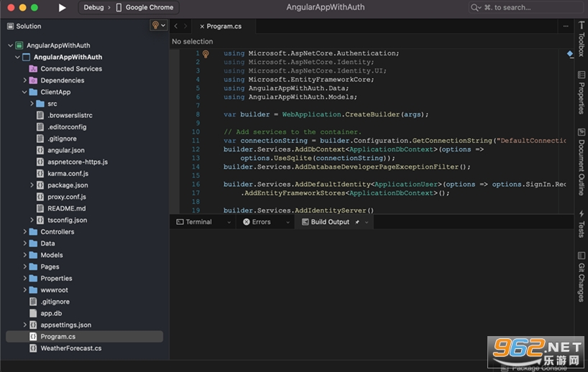
Task: Expand the wwwroot folder
Action: (24, 289)
